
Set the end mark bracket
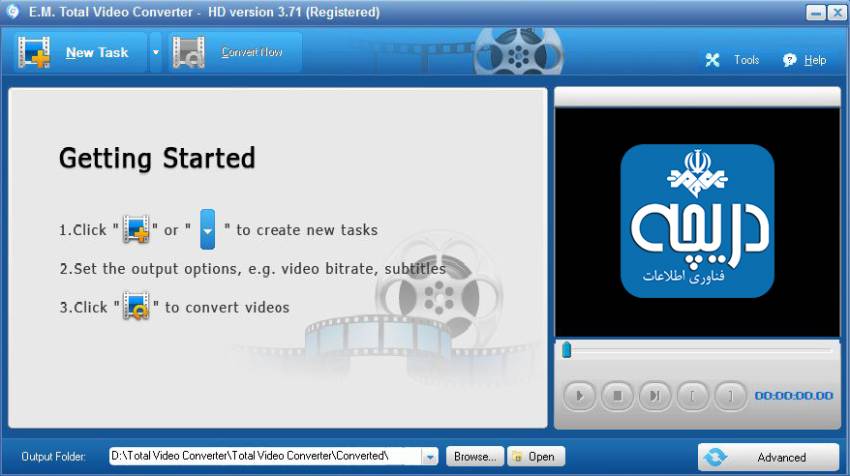point(730,396)
